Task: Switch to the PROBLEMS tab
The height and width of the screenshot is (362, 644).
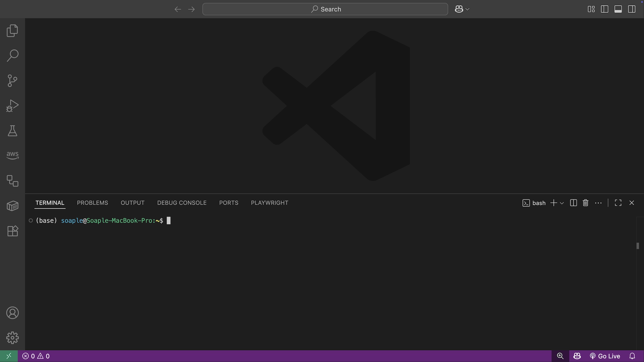Action: 92,203
